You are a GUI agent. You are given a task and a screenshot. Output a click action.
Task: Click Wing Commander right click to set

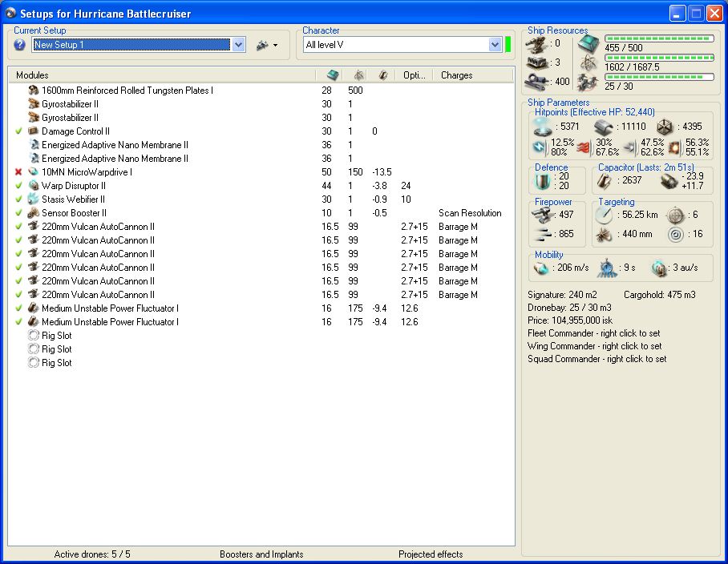pos(595,346)
